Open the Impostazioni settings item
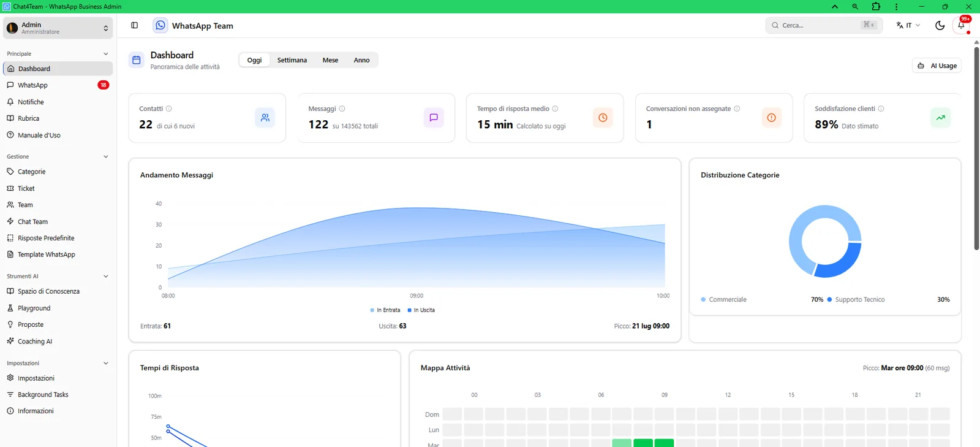 pyautogui.click(x=58, y=378)
